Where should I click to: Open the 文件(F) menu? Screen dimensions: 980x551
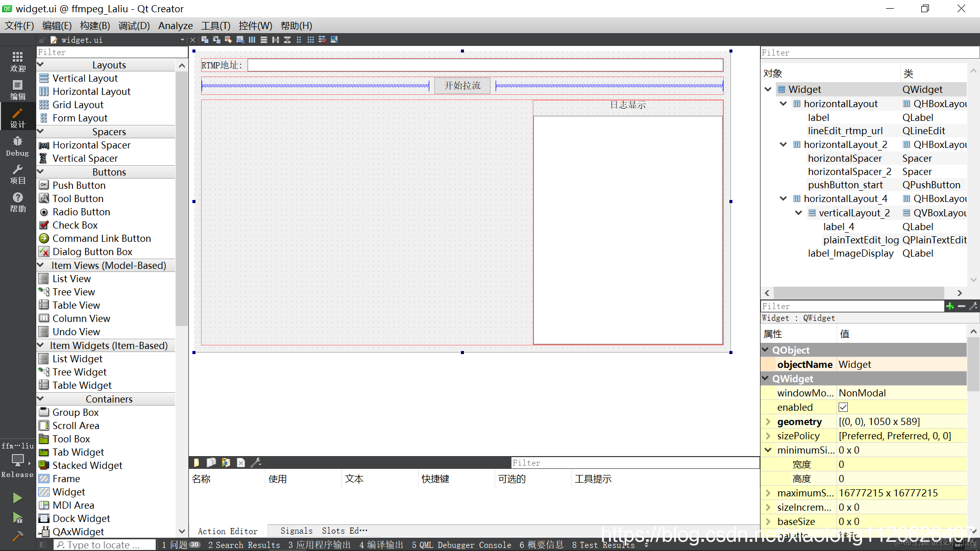(x=19, y=26)
